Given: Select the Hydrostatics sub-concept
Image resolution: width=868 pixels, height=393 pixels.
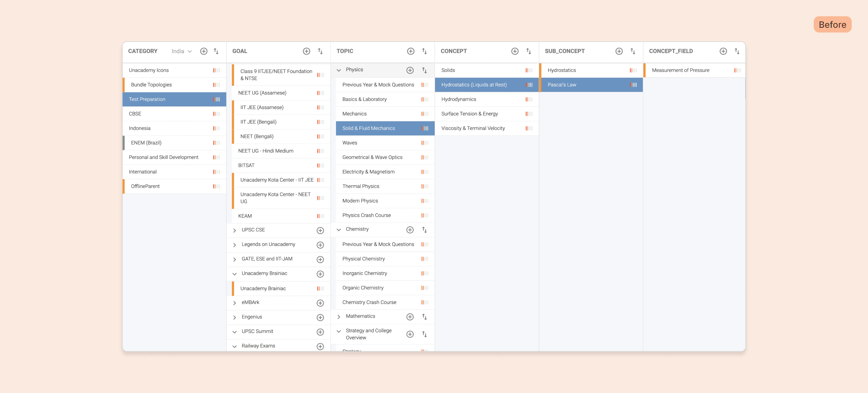Looking at the screenshot, I should (x=561, y=70).
